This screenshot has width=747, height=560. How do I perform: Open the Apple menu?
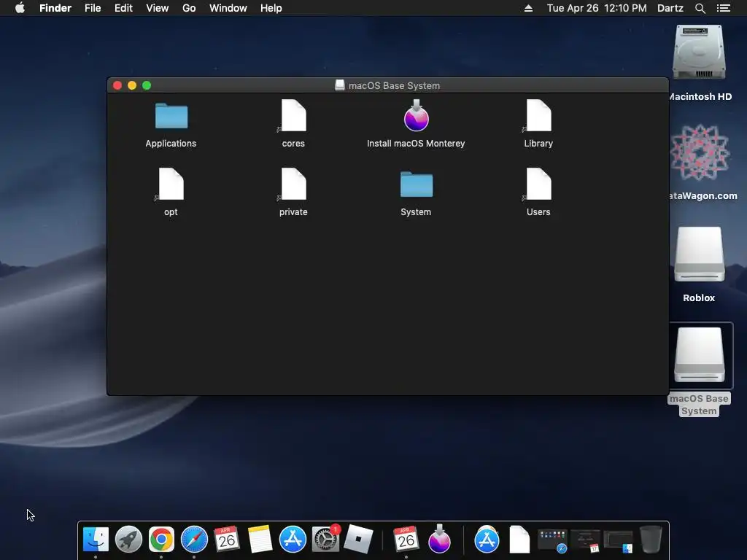(x=20, y=8)
